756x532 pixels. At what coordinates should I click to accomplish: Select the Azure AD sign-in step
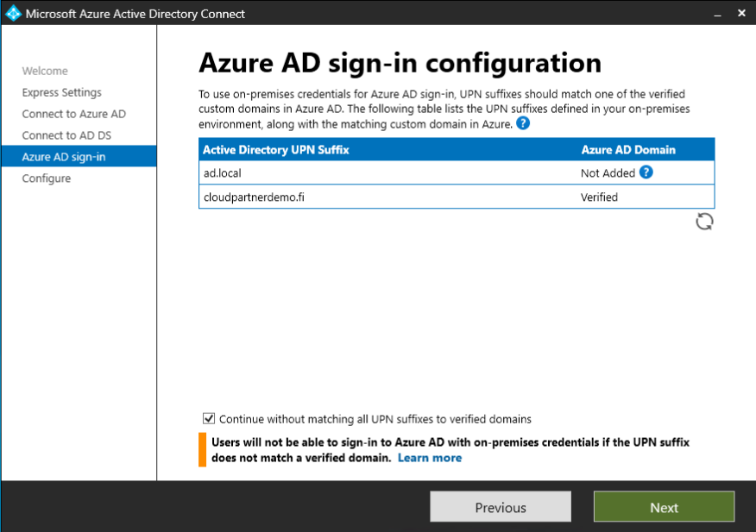[64, 157]
